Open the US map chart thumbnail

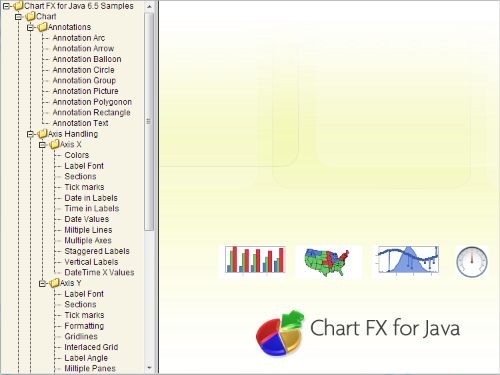coord(327,261)
